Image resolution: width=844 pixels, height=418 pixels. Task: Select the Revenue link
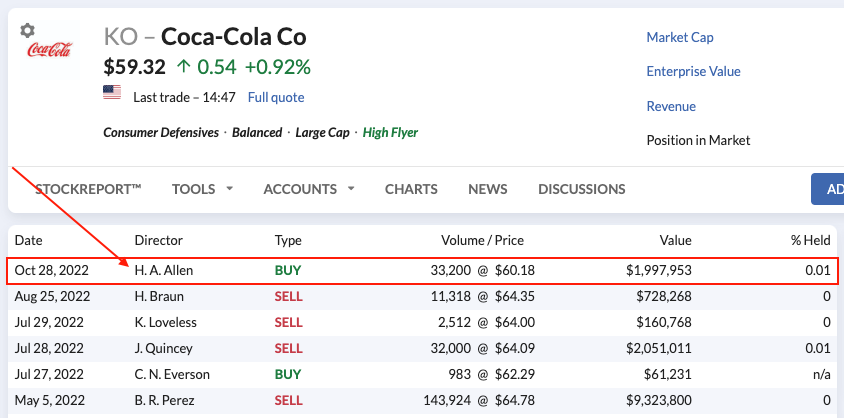(671, 106)
